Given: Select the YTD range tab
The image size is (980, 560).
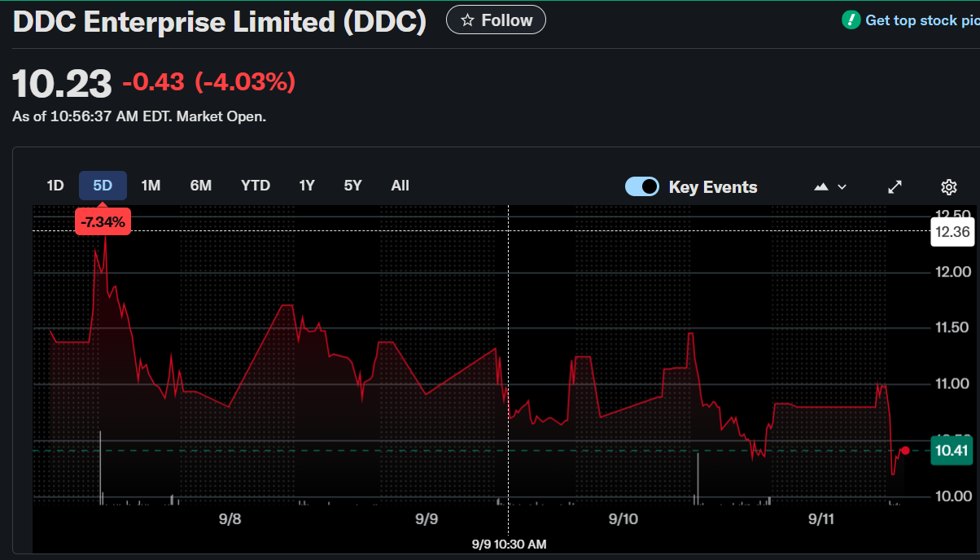Looking at the screenshot, I should (256, 186).
